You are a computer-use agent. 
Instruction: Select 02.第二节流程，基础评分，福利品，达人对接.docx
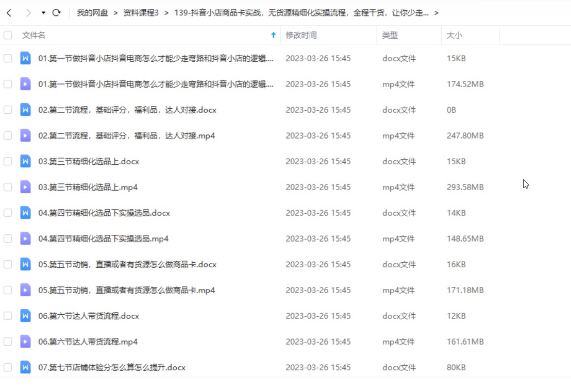[127, 110]
